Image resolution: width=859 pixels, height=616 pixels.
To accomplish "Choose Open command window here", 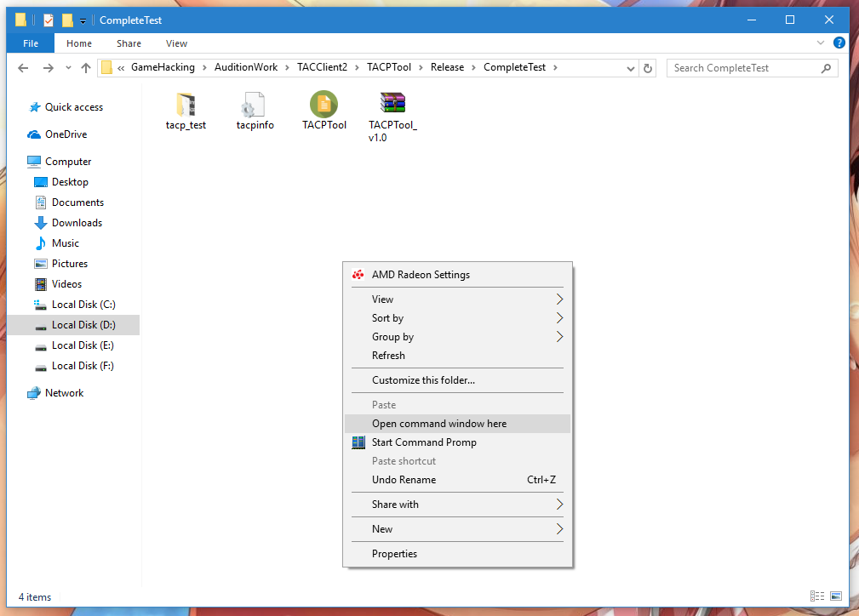I will (x=439, y=424).
